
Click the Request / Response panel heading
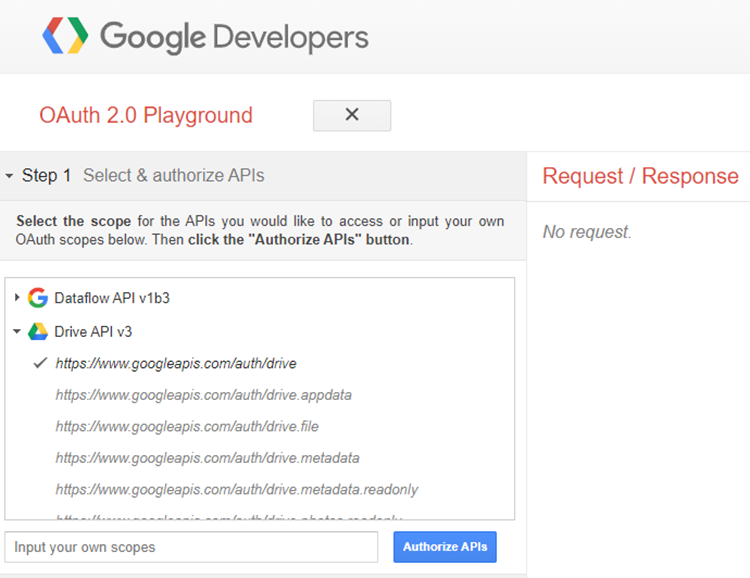(640, 176)
